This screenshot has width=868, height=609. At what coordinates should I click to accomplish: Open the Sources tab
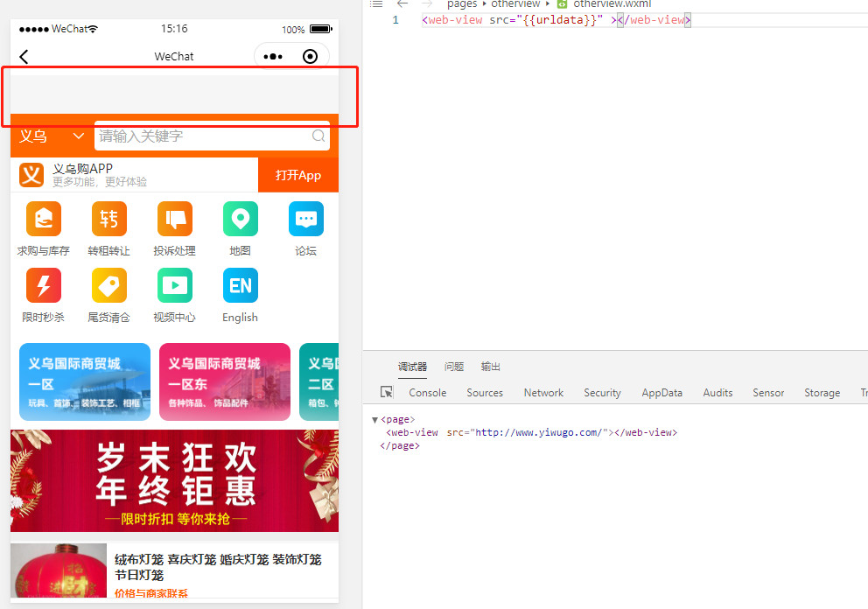pos(485,393)
